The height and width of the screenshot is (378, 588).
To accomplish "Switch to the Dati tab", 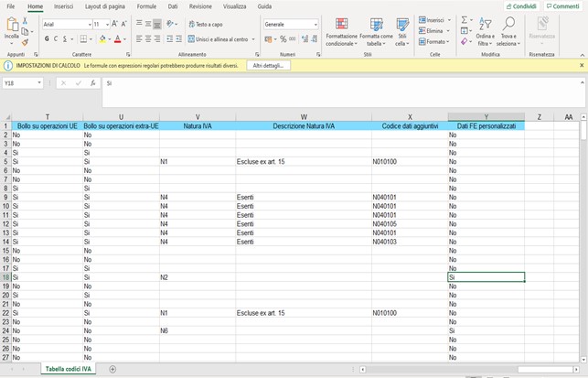I will pyautogui.click(x=173, y=6).
